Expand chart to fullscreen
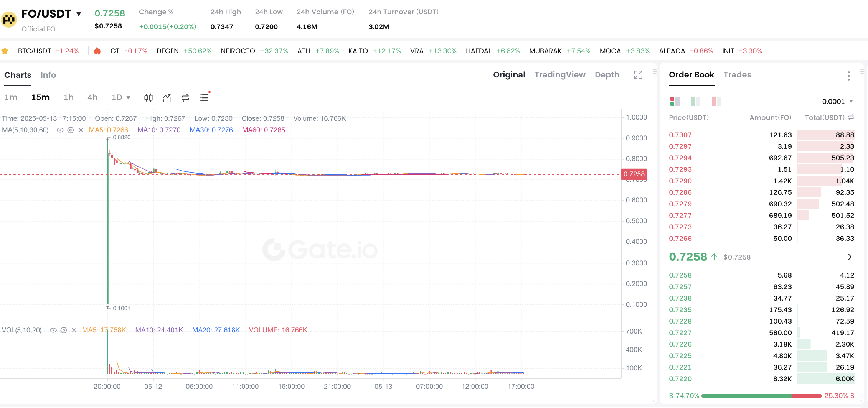868x408 pixels. click(x=638, y=75)
